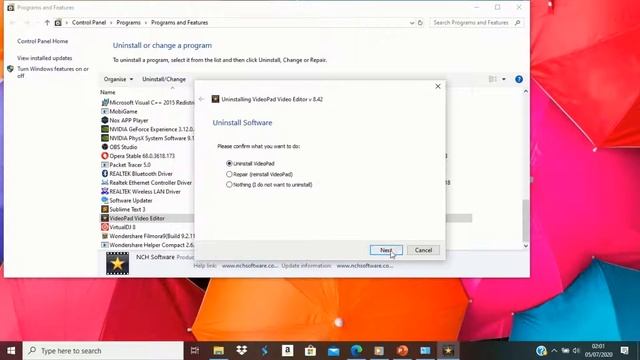Viewport: 640px width, 360px height.
Task: Open Microsoft Store from the taskbar
Action: tap(310, 351)
